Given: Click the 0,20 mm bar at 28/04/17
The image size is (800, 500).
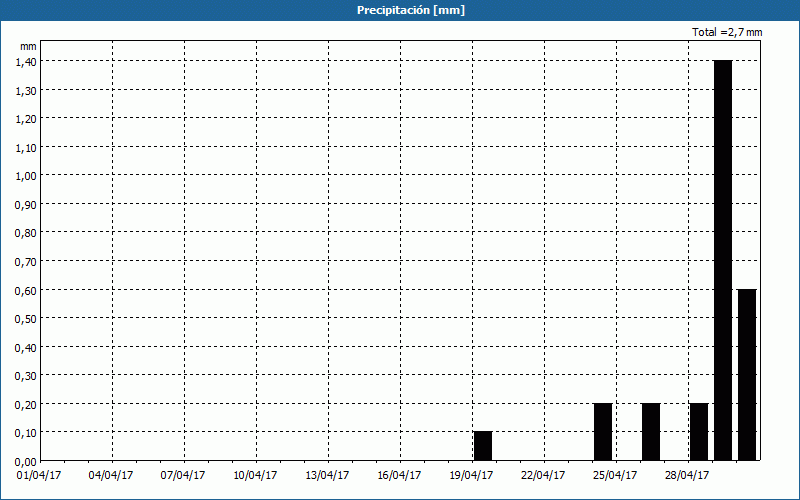Looking at the screenshot, I should (699, 432).
